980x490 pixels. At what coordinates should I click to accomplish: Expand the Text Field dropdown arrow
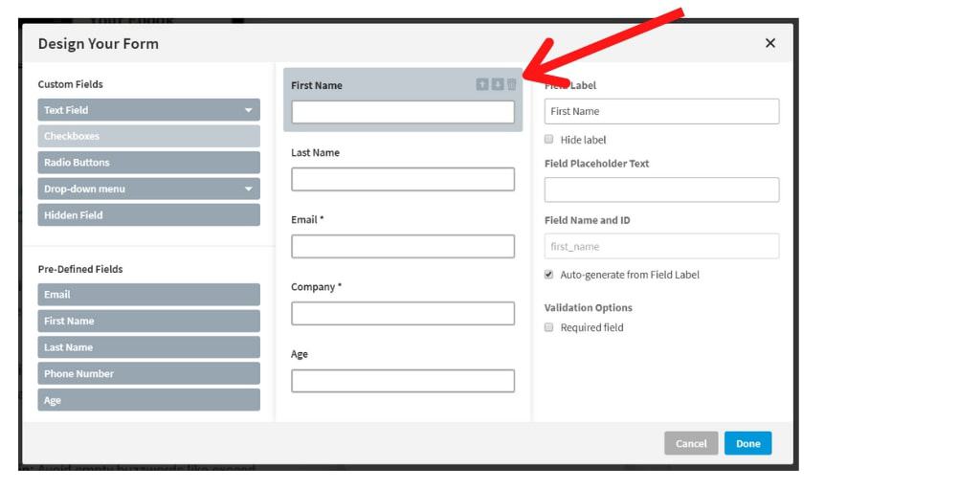pyautogui.click(x=248, y=110)
